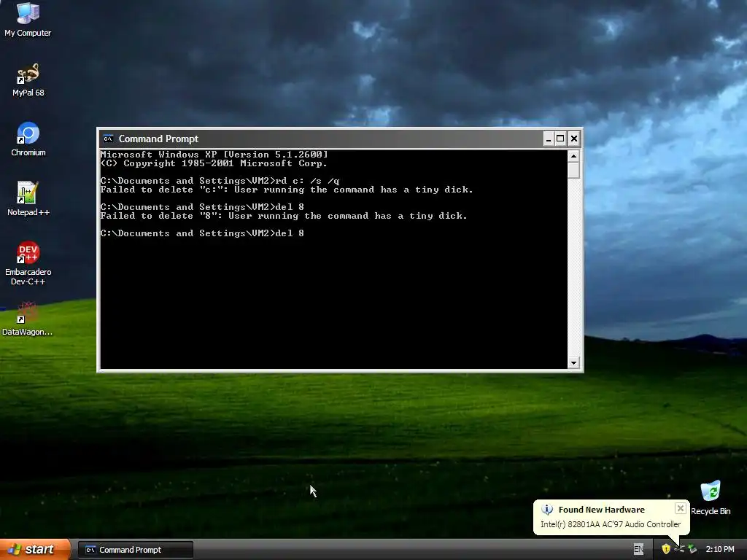Close the Found New Hardware balloon
The image size is (747, 560).
[681, 508]
